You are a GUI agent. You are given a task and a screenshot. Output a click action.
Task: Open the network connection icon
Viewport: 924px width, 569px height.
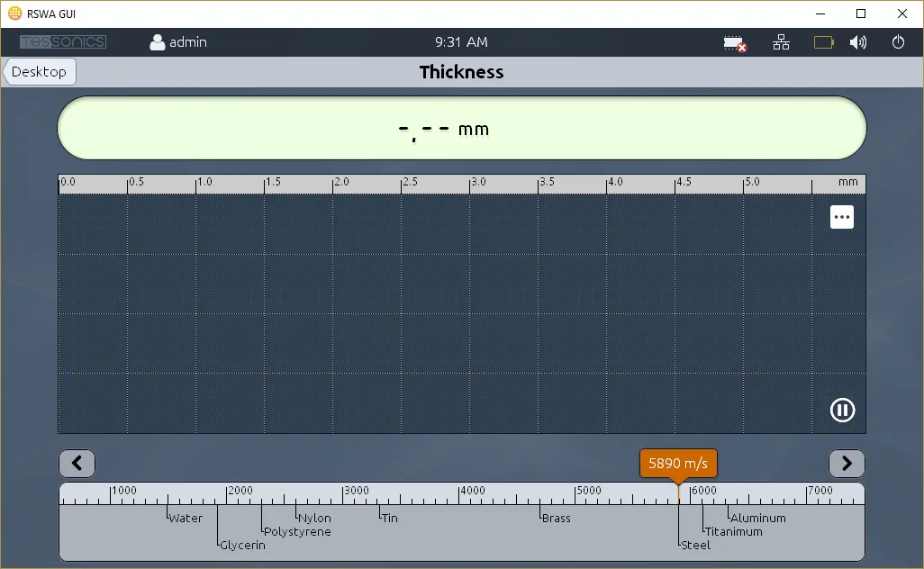[781, 42]
